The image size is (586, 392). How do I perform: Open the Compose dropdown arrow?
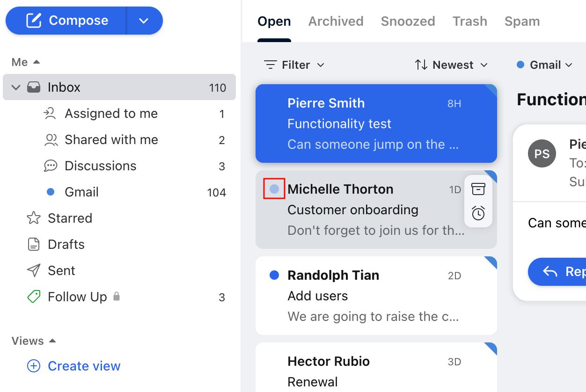144,21
